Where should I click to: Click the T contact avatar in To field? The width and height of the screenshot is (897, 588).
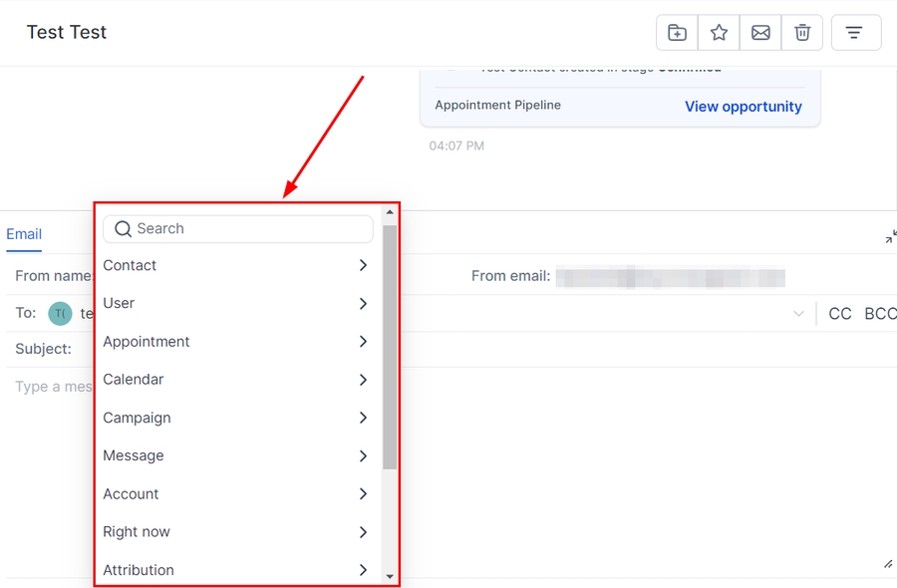point(60,314)
